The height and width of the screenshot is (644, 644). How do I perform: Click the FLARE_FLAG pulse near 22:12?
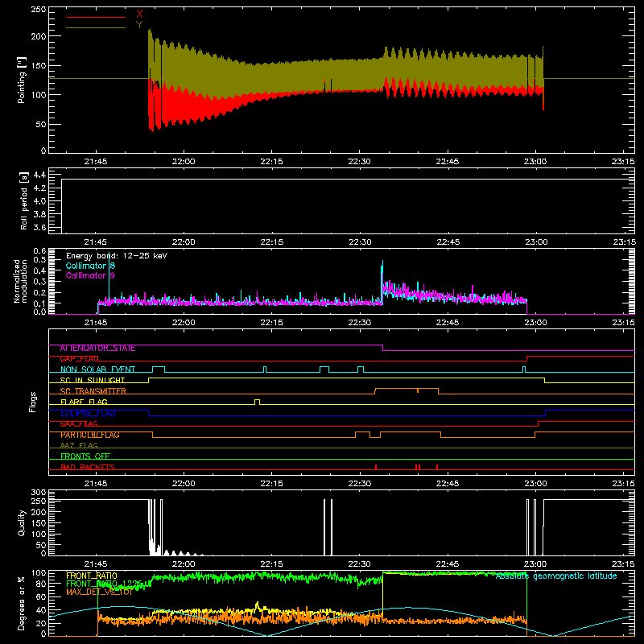257,402
